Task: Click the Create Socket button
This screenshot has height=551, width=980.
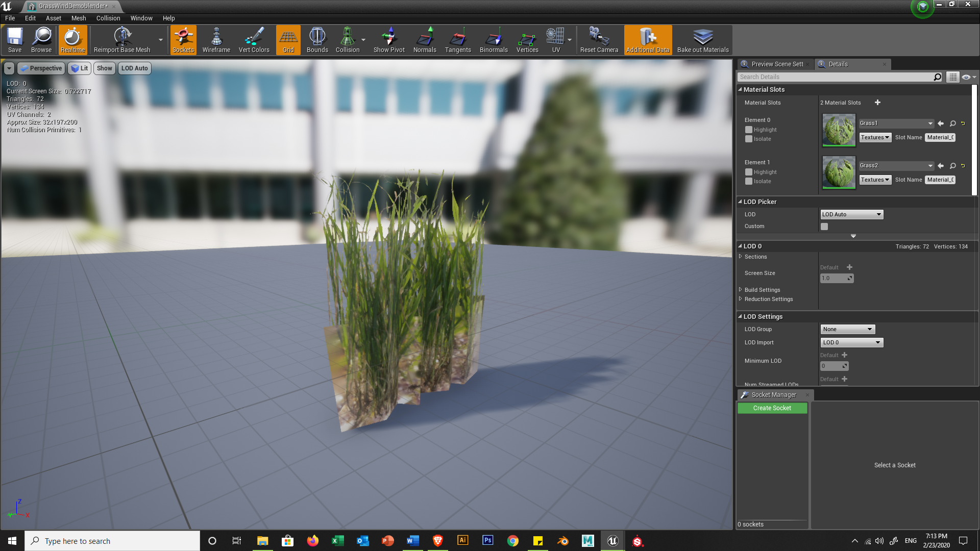Action: [772, 408]
